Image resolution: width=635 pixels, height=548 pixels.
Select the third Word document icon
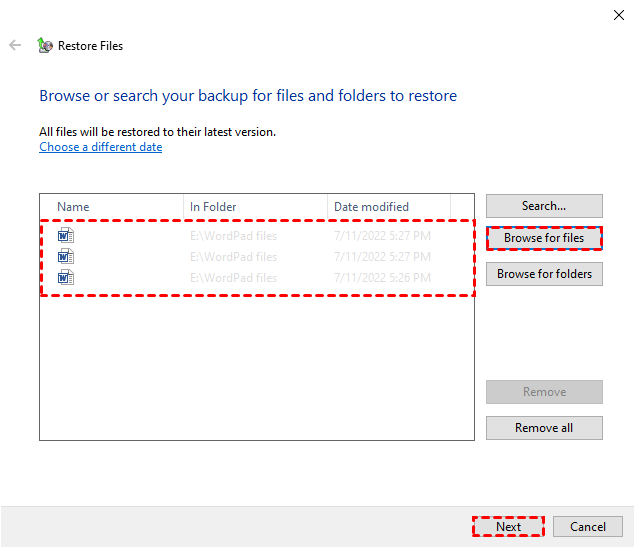(x=66, y=277)
